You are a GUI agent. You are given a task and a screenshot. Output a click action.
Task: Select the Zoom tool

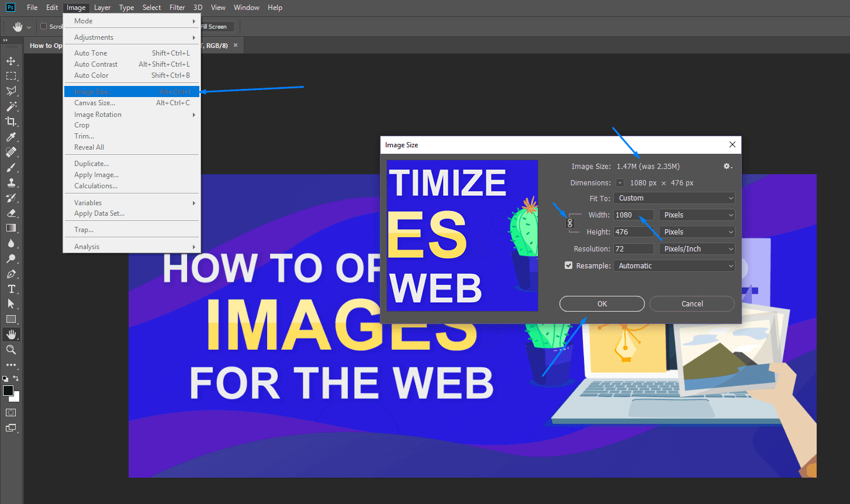click(x=11, y=350)
